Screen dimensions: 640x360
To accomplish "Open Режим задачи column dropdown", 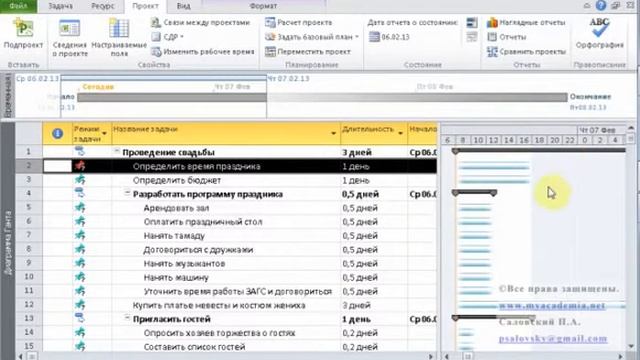I will pyautogui.click(x=104, y=133).
